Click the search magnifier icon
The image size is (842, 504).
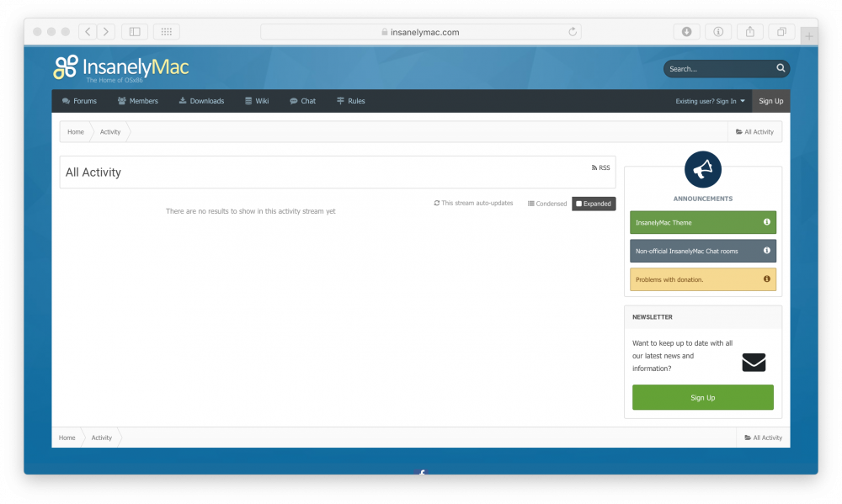click(781, 68)
